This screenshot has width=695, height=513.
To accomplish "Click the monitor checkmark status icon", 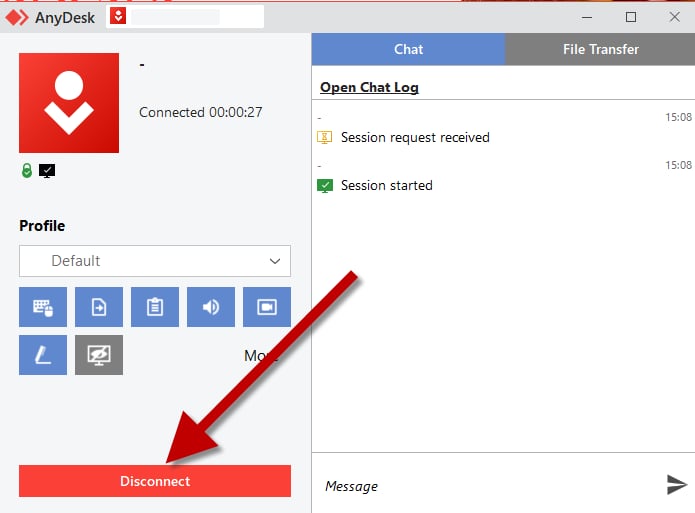I will (47, 171).
